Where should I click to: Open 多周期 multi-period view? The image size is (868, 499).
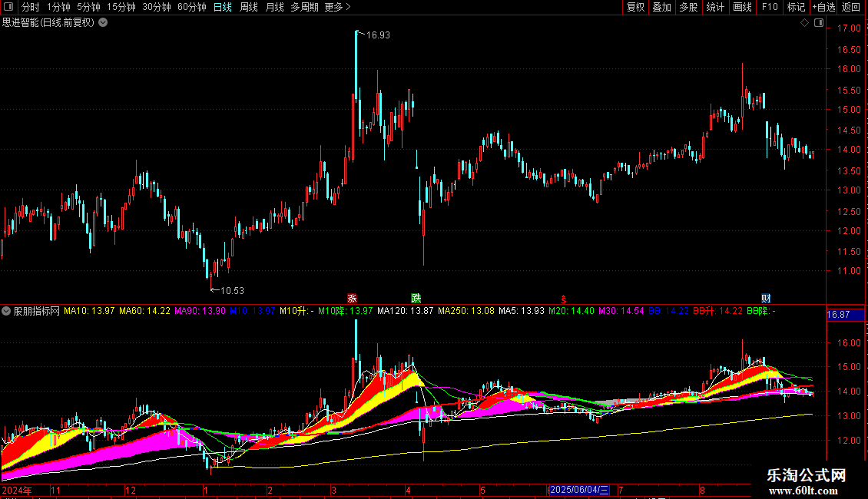pyautogui.click(x=304, y=7)
